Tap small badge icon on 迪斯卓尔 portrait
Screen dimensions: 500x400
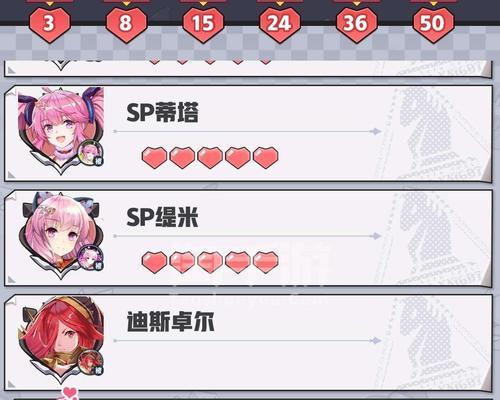pyautogui.click(x=90, y=363)
